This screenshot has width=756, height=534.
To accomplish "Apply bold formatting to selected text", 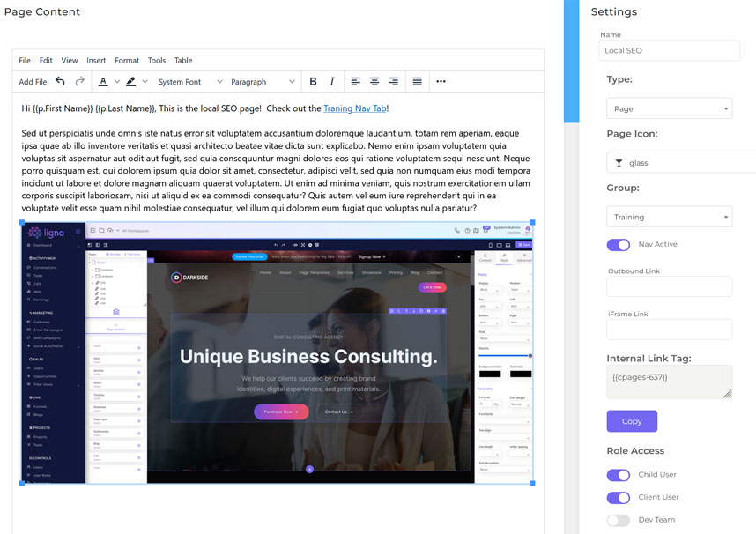I will 313,81.
